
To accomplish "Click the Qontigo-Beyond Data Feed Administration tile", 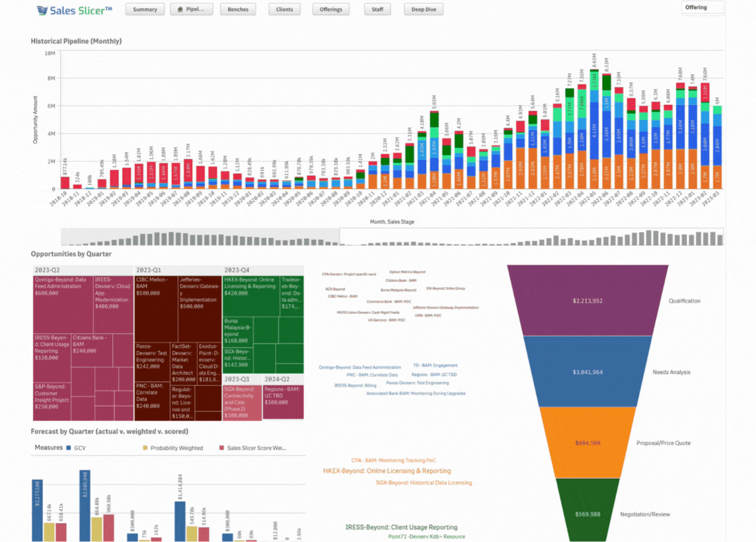I will [63, 304].
